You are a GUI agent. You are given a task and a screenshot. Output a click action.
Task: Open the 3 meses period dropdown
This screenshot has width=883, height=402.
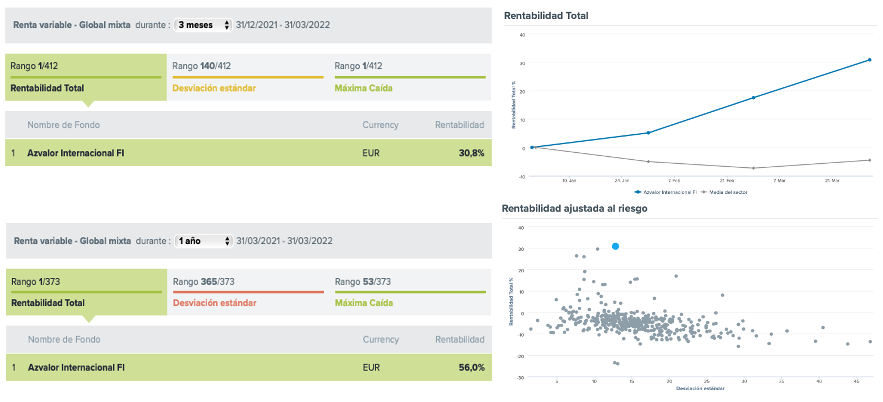pyautogui.click(x=203, y=25)
